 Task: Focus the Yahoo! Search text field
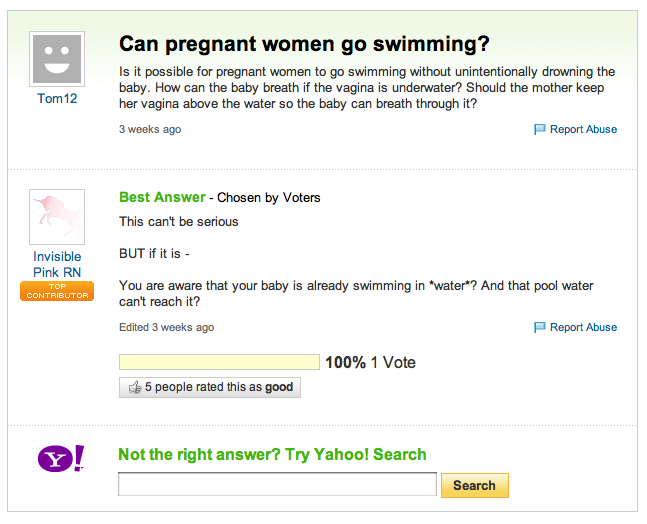click(x=277, y=485)
